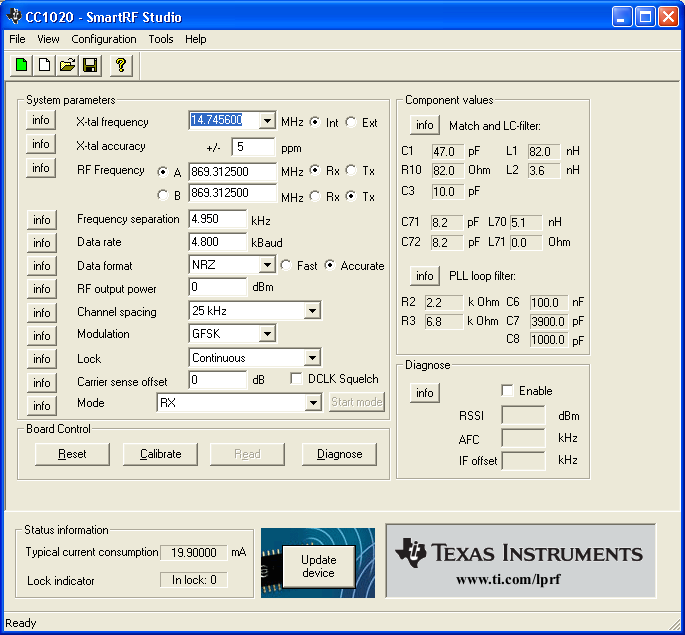The width and height of the screenshot is (685, 635).
Task: Click the green new document toolbar icon
Action: [21, 66]
